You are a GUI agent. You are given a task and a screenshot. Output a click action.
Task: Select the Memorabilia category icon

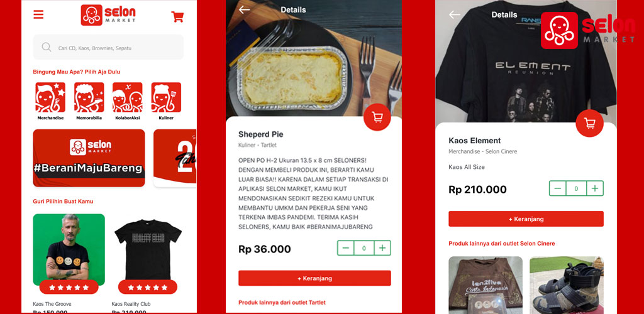(89, 97)
